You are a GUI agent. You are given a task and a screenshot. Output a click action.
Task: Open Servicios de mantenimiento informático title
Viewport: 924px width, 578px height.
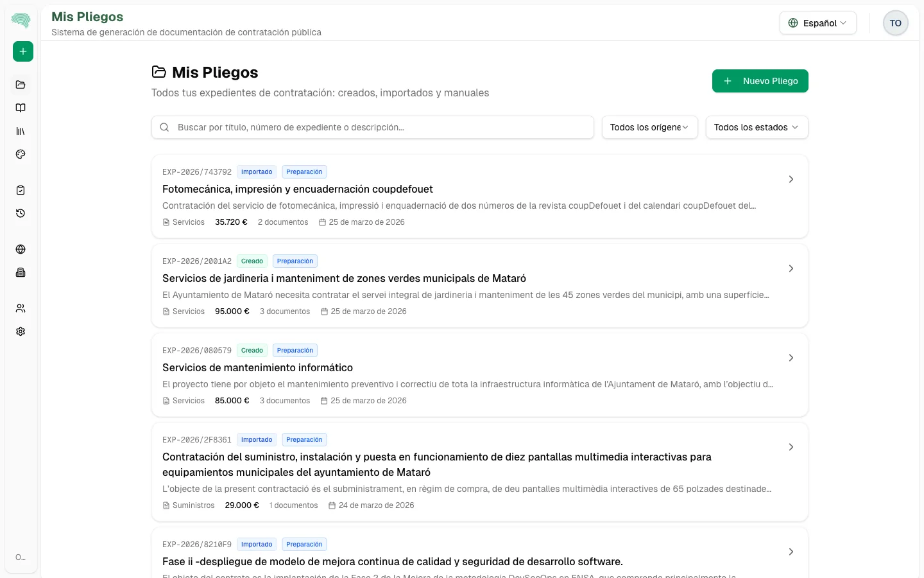[x=257, y=367]
